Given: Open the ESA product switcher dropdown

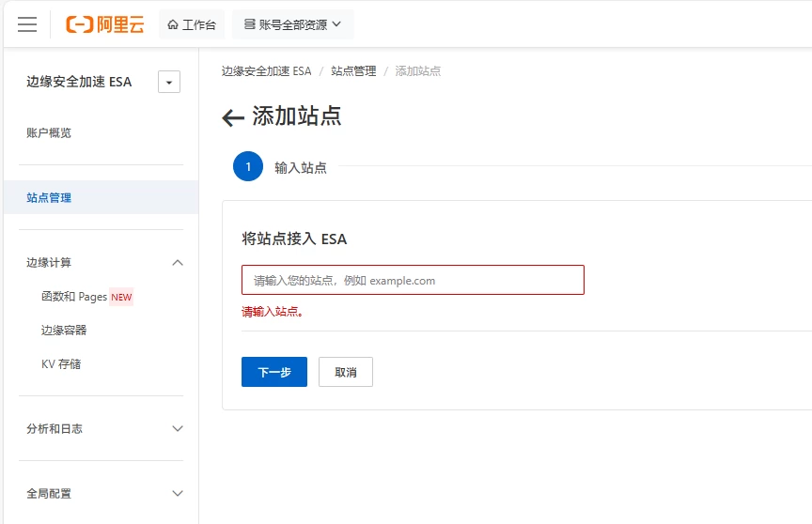Looking at the screenshot, I should [169, 83].
